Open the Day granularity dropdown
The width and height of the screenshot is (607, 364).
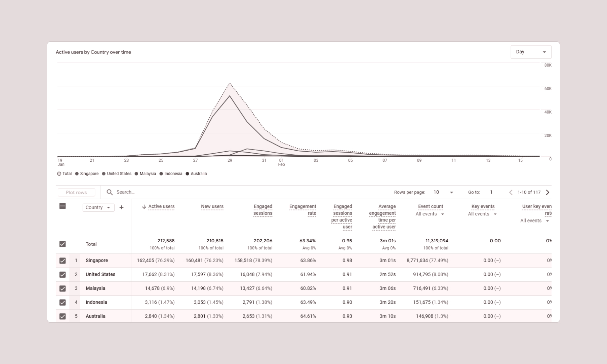(x=531, y=52)
